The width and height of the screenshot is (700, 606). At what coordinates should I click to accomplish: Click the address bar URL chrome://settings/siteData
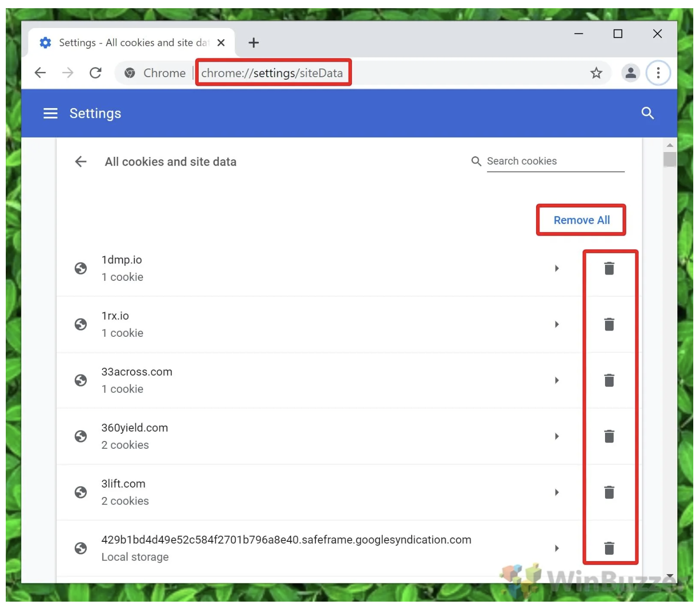(272, 73)
